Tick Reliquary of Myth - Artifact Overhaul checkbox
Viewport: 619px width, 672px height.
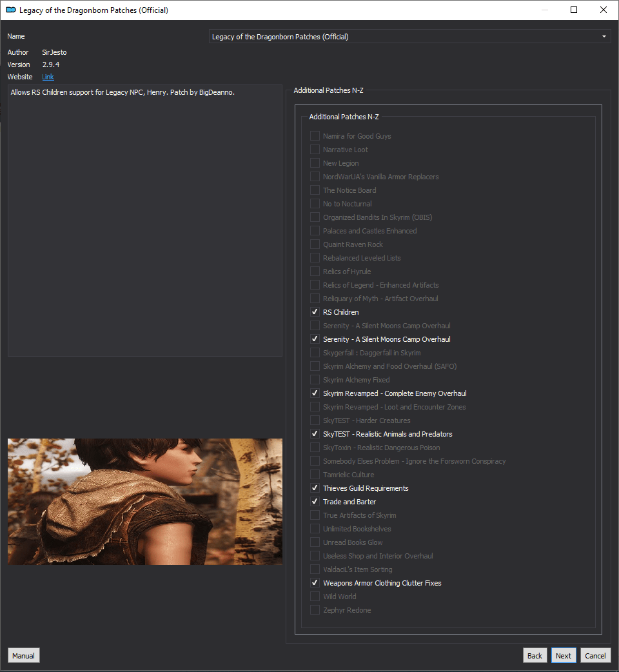315,299
